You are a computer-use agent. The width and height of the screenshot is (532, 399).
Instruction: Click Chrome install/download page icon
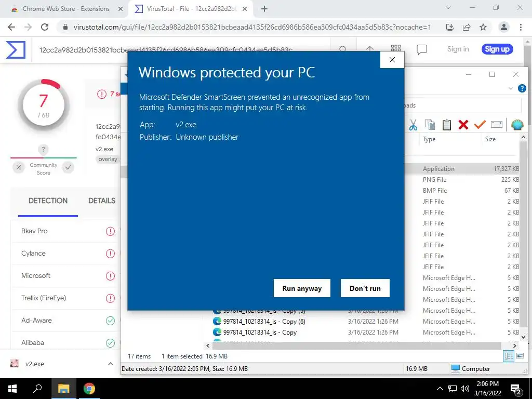450,27
